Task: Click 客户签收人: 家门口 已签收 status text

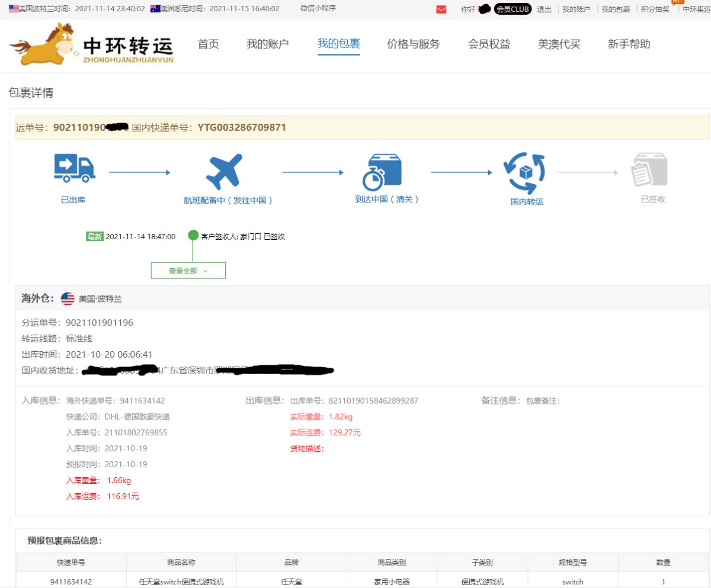Action: [x=243, y=236]
